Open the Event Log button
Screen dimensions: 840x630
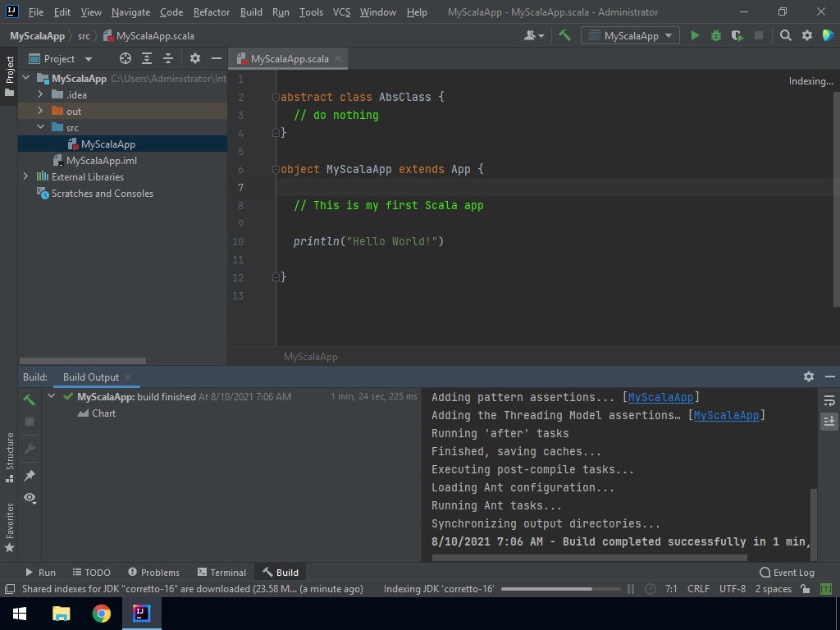coord(787,573)
